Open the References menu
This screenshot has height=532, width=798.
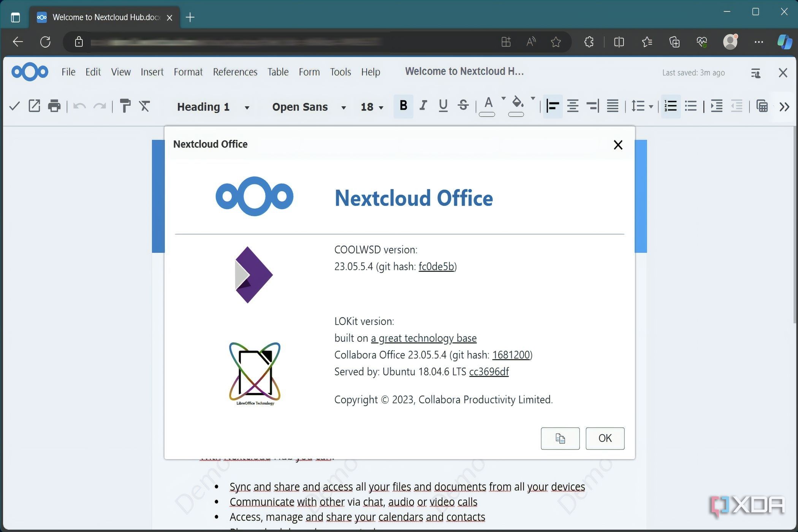pos(235,72)
